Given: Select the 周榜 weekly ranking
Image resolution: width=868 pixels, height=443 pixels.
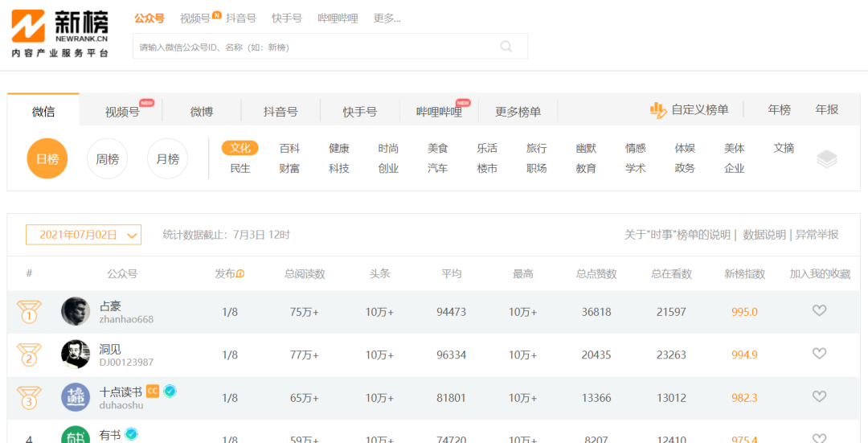Looking at the screenshot, I should (108, 158).
